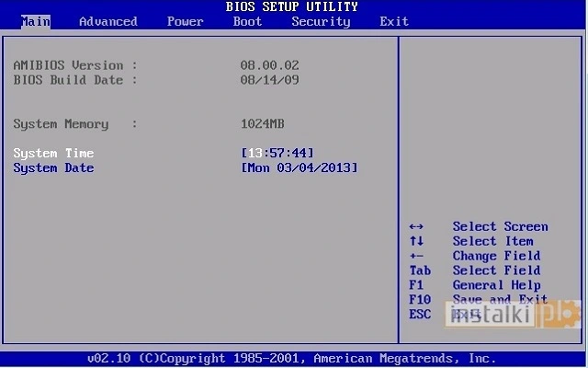Click the General Help help text

coord(496,285)
